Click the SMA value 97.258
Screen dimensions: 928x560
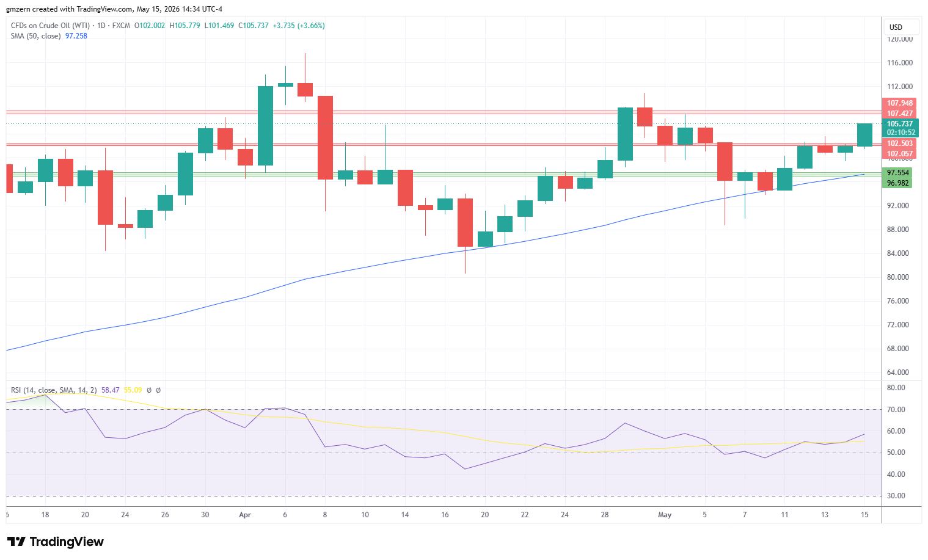coord(76,36)
